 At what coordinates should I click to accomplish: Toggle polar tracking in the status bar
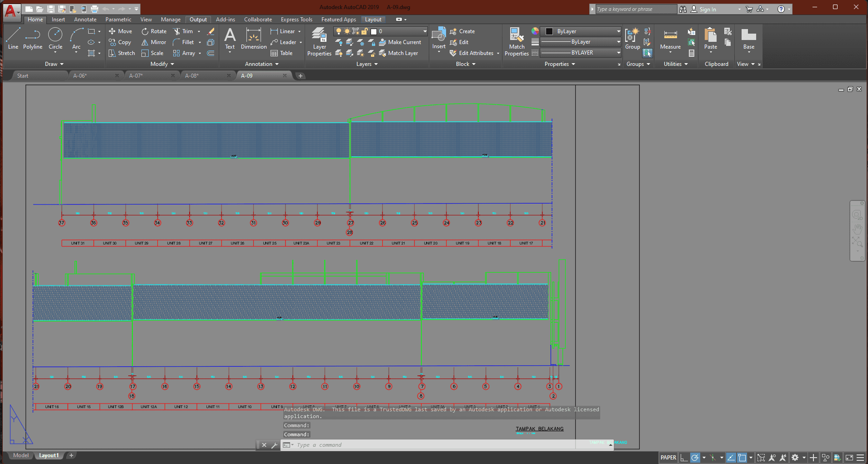click(695, 458)
